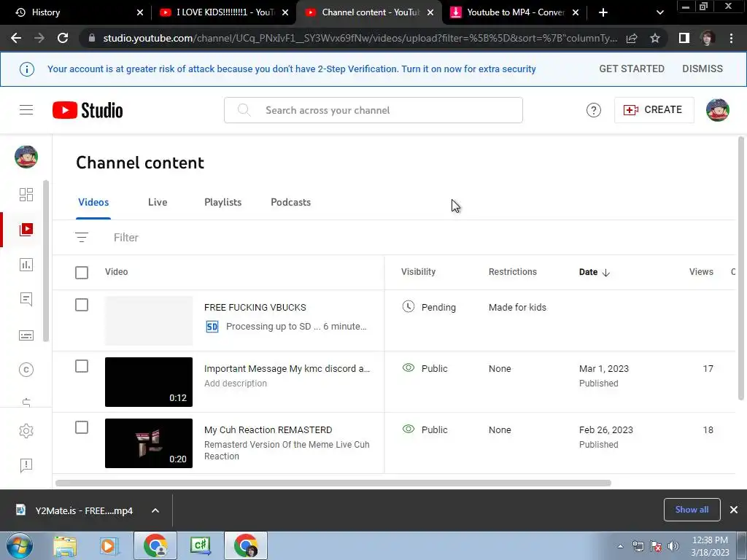The width and height of the screenshot is (747, 560).
Task: Open the Comments icon in sidebar
Action: click(26, 299)
